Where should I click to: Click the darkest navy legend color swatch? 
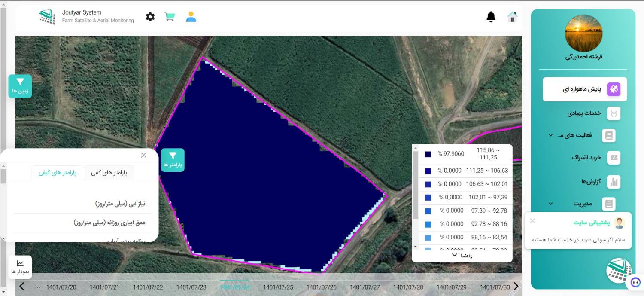(x=428, y=154)
